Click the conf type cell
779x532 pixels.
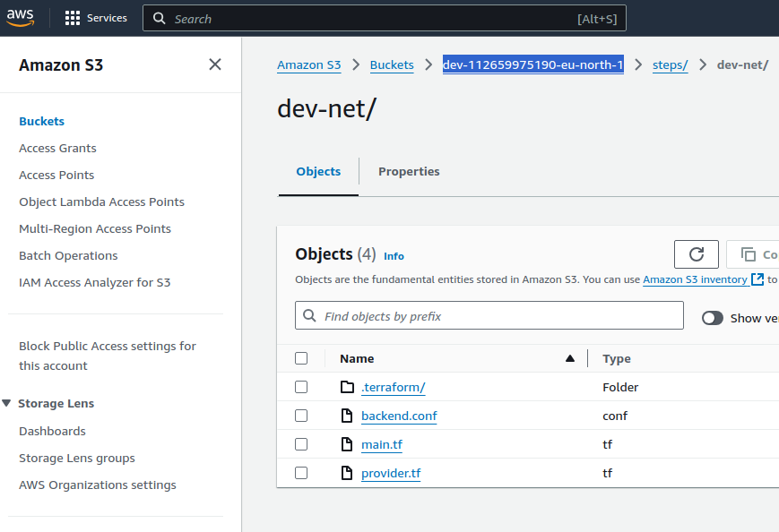(615, 416)
